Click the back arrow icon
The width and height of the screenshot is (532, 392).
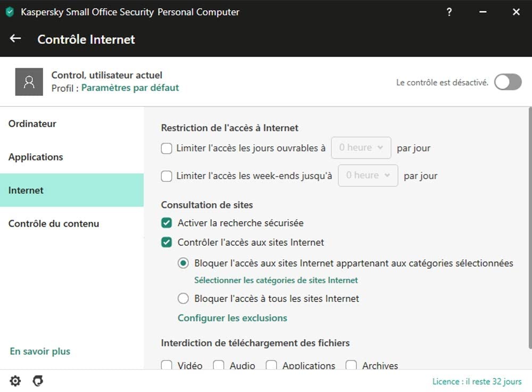pos(15,39)
